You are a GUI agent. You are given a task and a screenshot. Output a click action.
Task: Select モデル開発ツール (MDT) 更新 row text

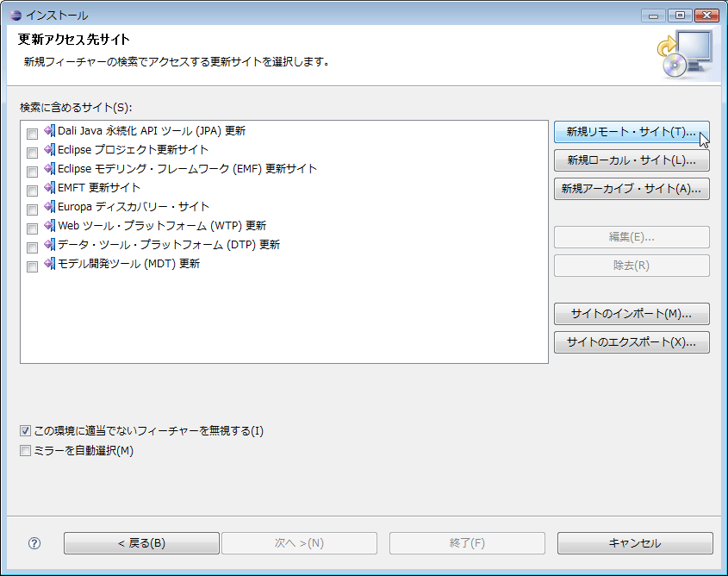click(x=128, y=265)
